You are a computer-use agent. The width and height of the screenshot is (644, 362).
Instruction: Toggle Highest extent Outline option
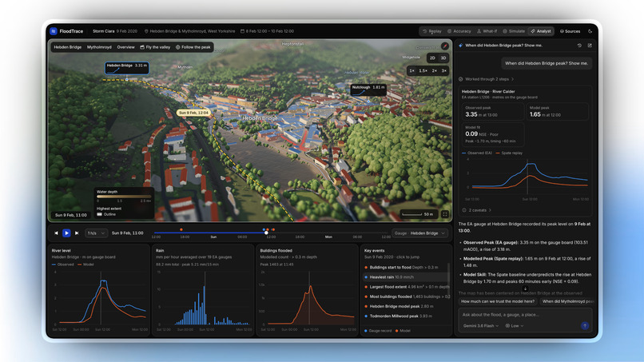pyautogui.click(x=106, y=214)
